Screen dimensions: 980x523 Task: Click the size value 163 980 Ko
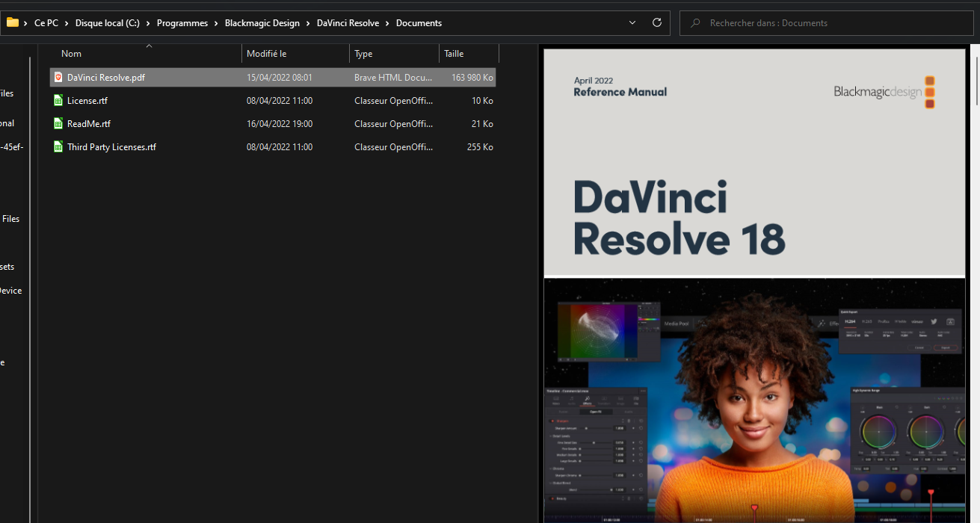point(472,78)
